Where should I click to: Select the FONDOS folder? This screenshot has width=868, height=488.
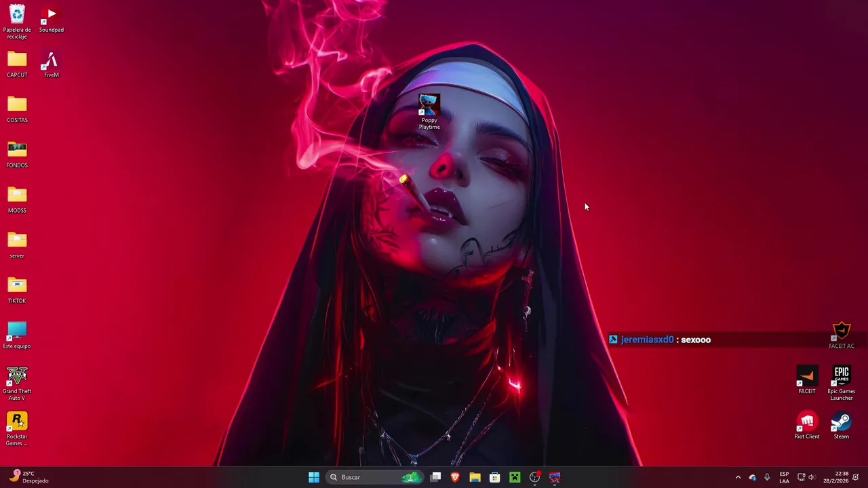[17, 155]
